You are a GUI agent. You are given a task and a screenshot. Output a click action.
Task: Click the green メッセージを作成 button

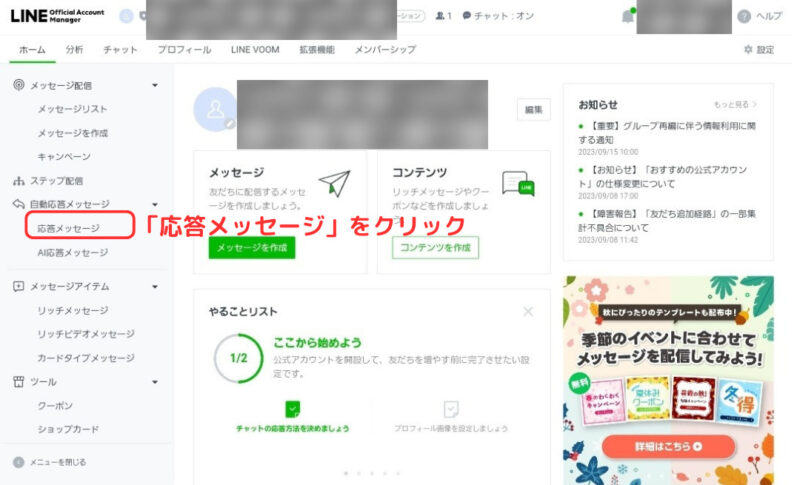coord(252,247)
